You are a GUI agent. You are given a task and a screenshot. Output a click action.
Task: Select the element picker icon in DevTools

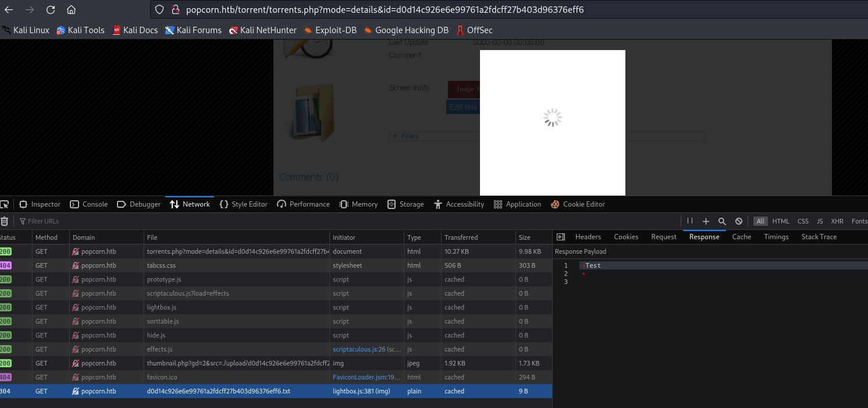coord(5,204)
